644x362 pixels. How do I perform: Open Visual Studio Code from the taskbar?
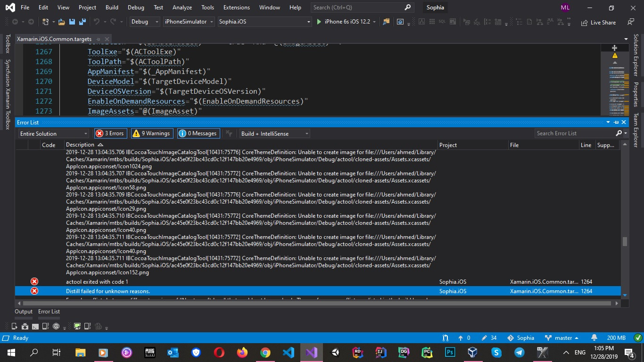pos(288,352)
